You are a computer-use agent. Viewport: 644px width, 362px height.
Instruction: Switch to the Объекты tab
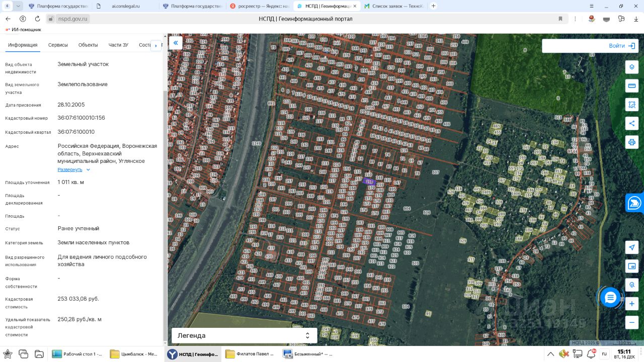(x=88, y=45)
